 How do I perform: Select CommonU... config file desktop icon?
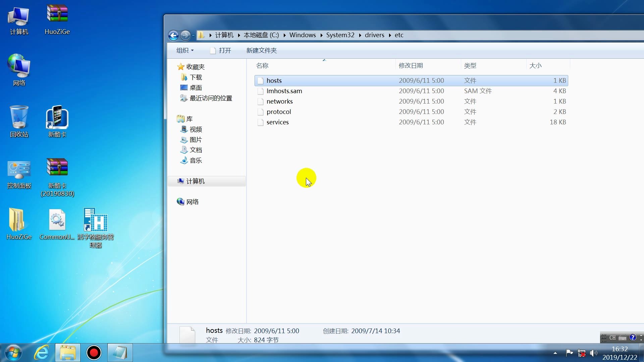(57, 224)
